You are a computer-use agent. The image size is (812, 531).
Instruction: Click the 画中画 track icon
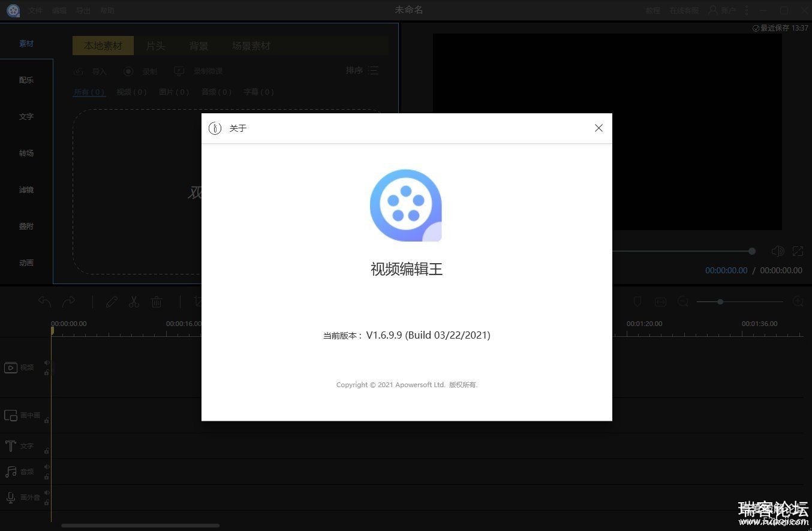[x=11, y=415]
